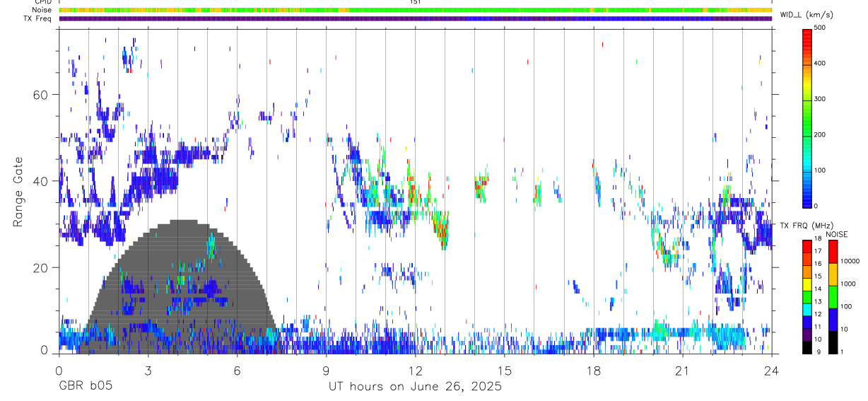Click the '16' label on the TX FRQ scale
The image size is (868, 401).
tap(817, 264)
